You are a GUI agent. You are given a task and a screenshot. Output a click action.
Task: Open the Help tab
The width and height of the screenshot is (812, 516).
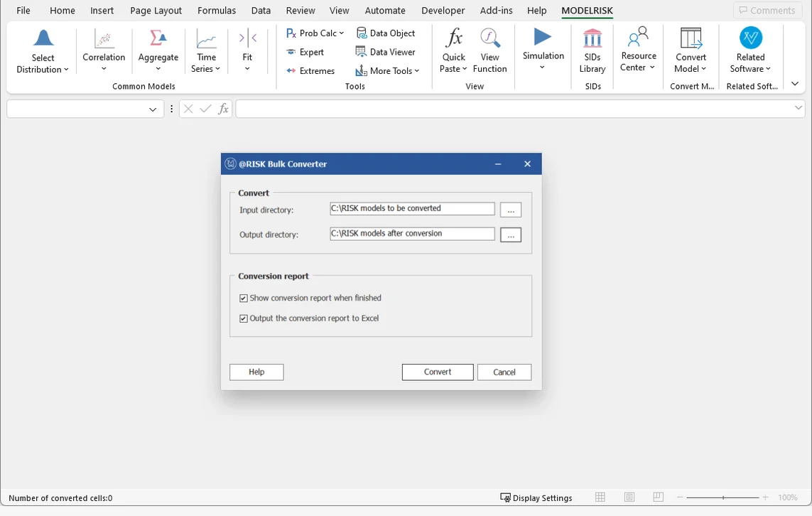(536, 11)
